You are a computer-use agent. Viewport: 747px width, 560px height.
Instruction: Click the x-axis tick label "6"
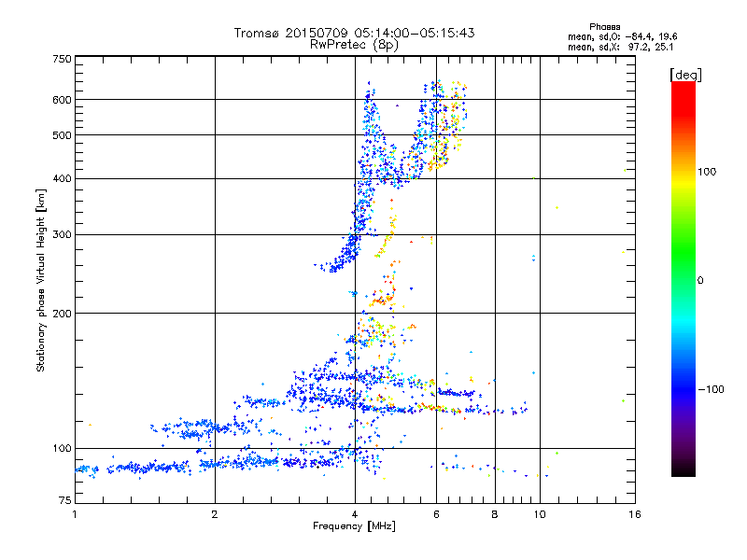(436, 514)
